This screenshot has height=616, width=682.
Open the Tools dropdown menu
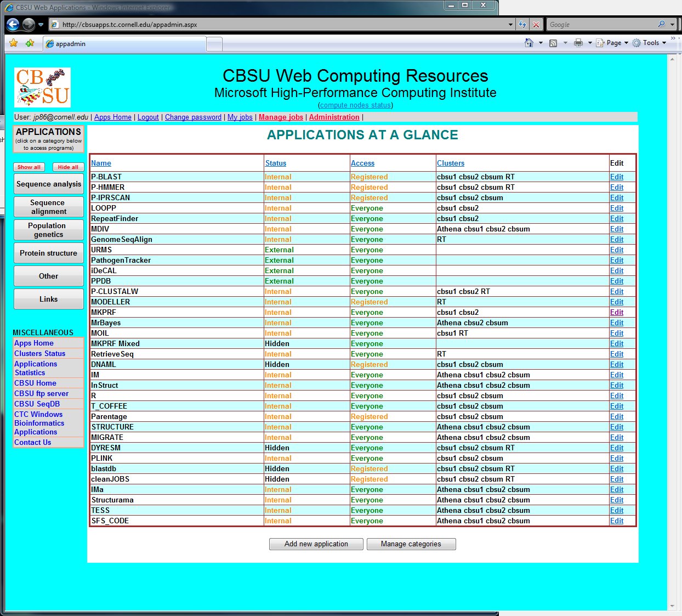tap(650, 43)
